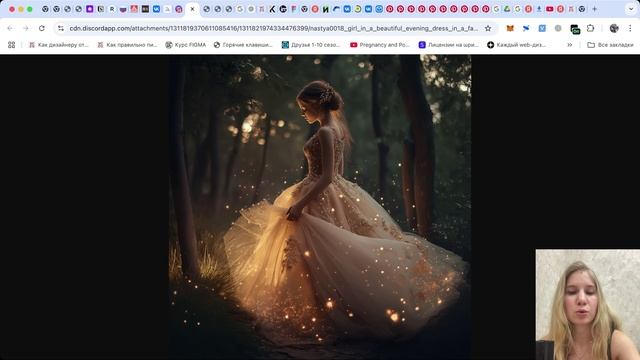Bookmark this page with the star icon

click(488, 29)
